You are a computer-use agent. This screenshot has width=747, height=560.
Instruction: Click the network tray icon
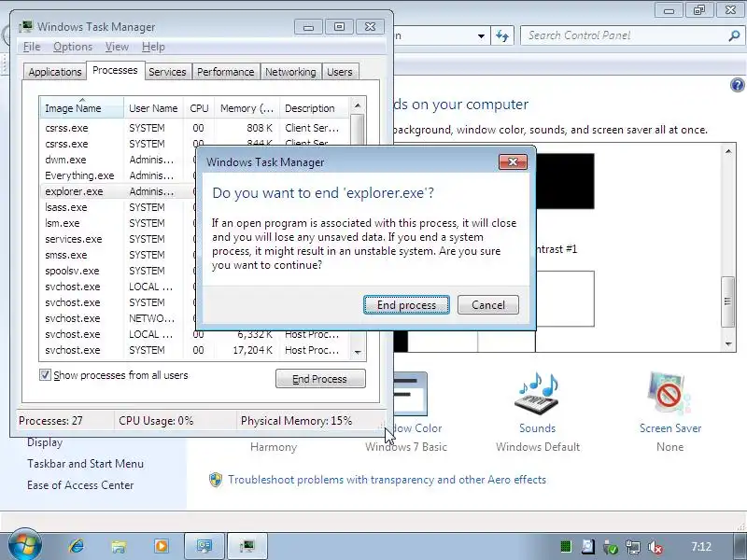tap(633, 547)
